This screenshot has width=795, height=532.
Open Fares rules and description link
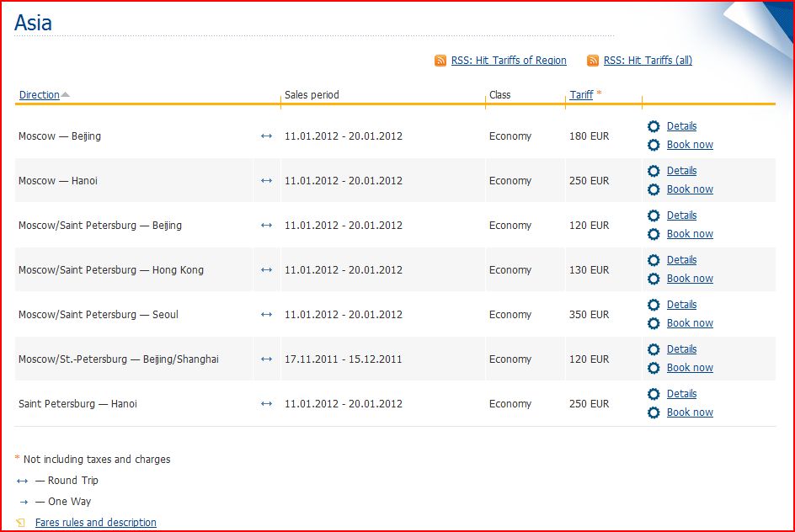point(96,523)
